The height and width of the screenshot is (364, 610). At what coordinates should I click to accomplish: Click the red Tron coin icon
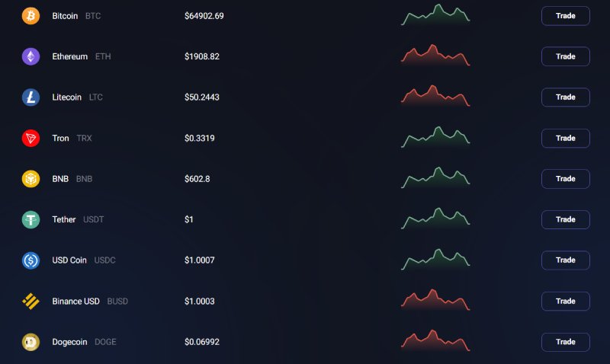(x=30, y=139)
